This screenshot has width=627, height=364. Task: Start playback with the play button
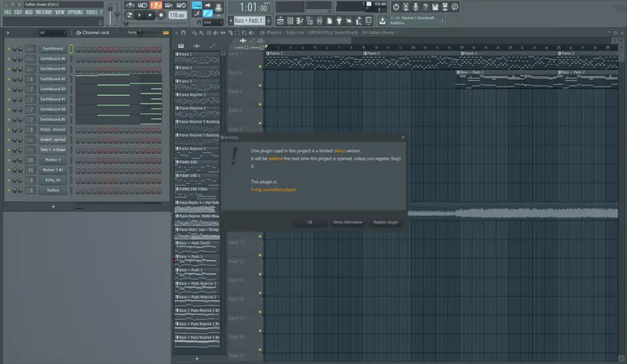click(x=139, y=16)
